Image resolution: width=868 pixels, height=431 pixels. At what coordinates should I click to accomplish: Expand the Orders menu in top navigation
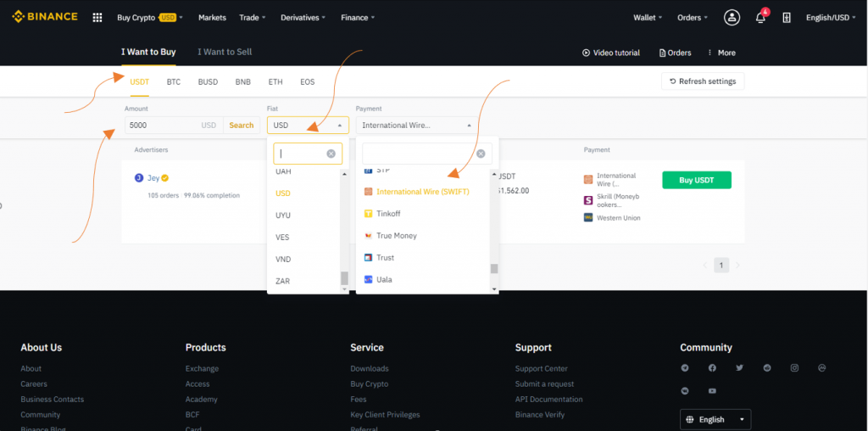[x=693, y=18]
